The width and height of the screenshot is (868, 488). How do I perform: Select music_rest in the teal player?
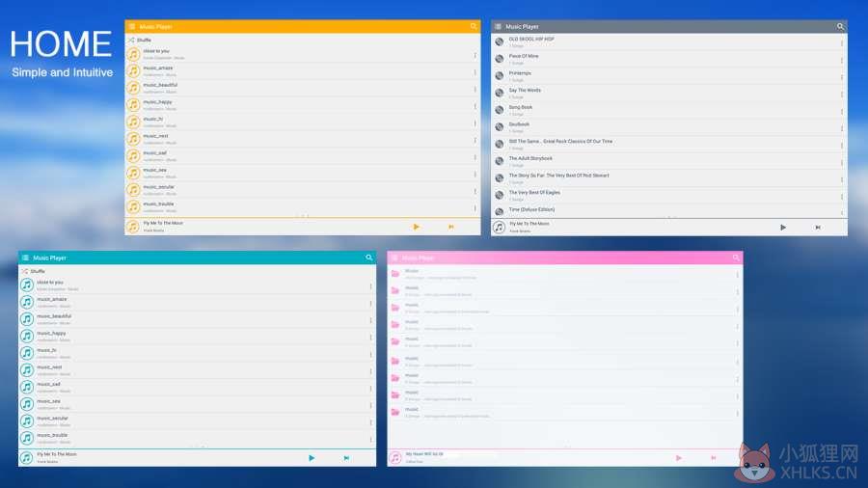(x=197, y=370)
